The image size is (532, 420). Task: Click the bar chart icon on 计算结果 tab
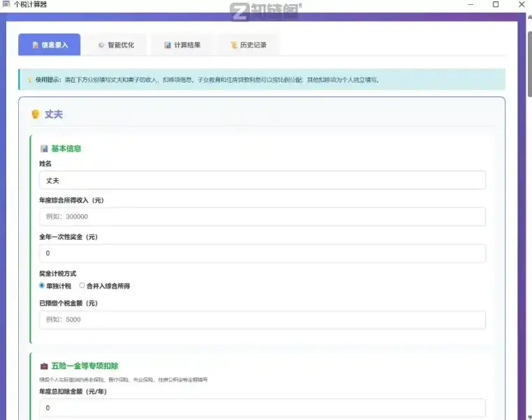click(168, 45)
